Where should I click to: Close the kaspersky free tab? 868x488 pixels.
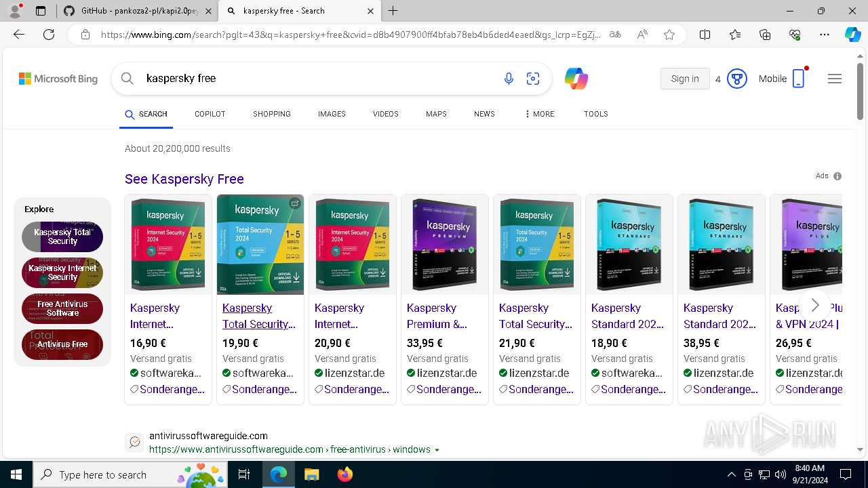coord(370,11)
